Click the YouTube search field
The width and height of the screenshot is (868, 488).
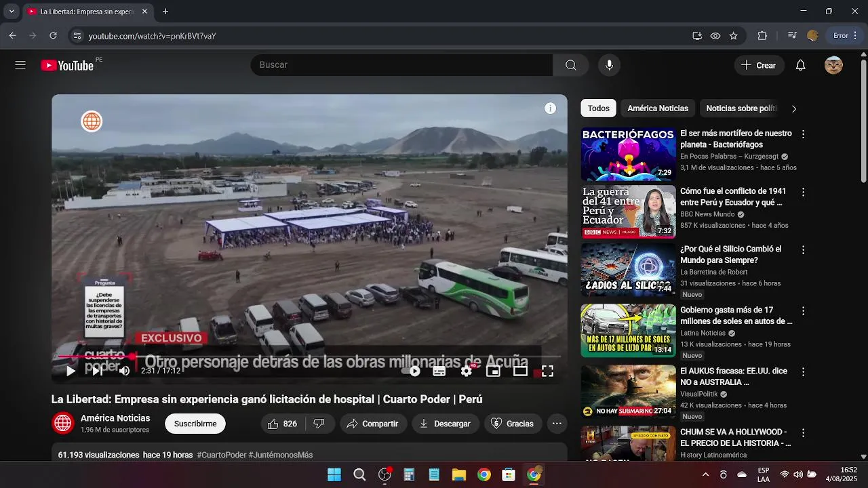point(401,65)
